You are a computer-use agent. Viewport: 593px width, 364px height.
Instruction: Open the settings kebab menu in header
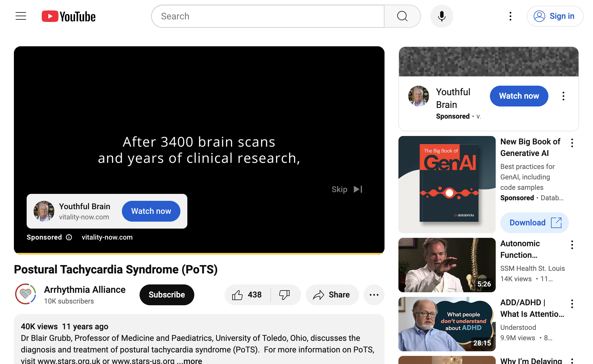click(x=510, y=16)
